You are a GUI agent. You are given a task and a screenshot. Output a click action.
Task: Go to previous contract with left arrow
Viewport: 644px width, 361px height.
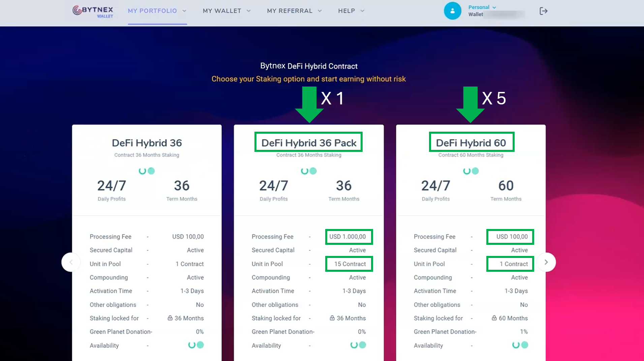coord(71,262)
